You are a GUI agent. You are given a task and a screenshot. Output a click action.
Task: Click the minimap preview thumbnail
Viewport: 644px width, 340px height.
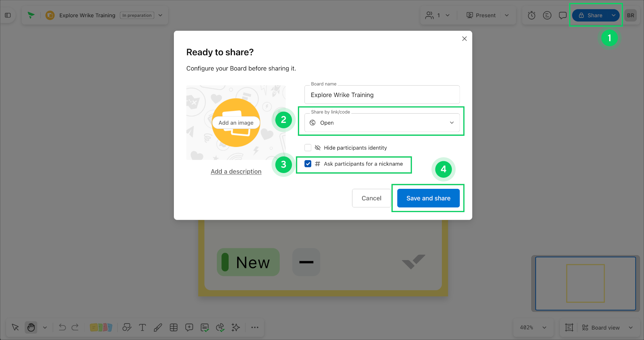585,283
